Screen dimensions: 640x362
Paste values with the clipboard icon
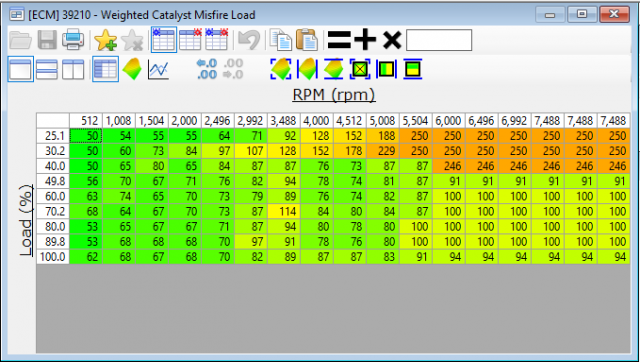pos(307,40)
